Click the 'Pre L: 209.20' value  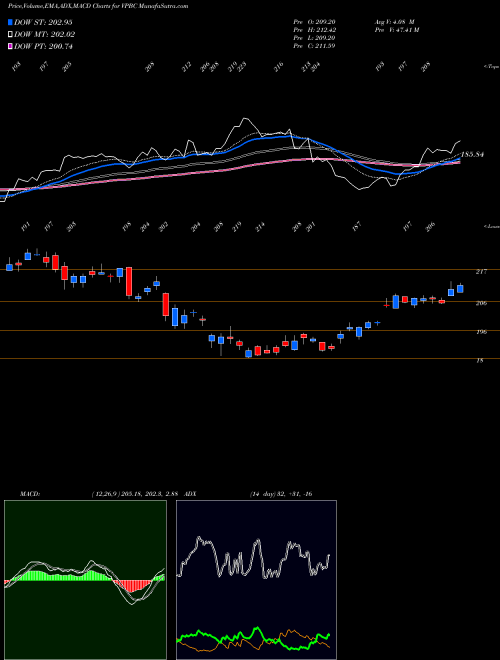(x=314, y=38)
